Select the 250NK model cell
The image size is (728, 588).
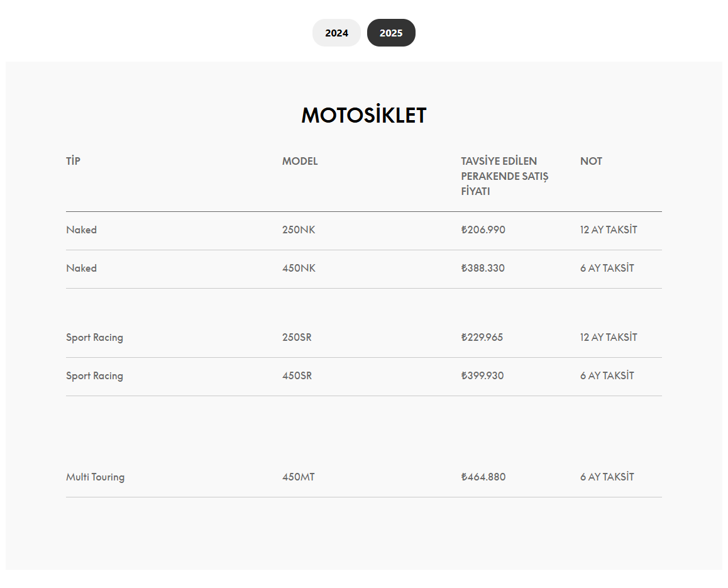299,230
